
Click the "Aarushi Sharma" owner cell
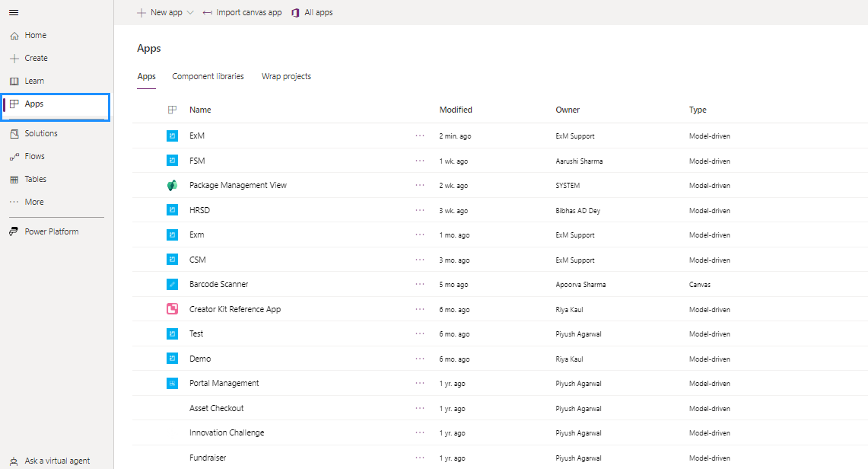pyautogui.click(x=579, y=161)
